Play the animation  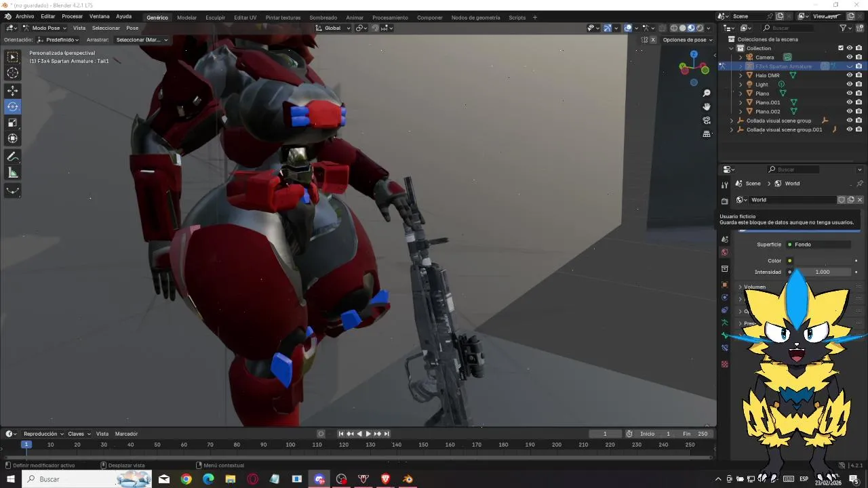pos(368,434)
